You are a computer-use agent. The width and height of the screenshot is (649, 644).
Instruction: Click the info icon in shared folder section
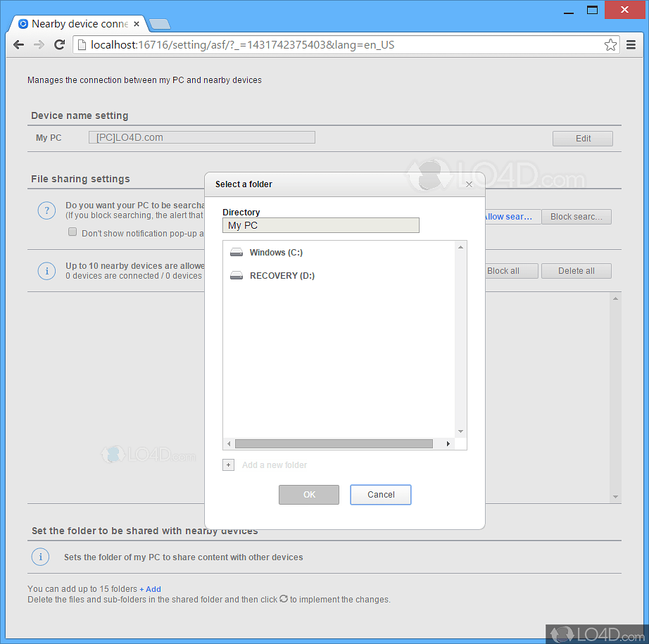40,557
